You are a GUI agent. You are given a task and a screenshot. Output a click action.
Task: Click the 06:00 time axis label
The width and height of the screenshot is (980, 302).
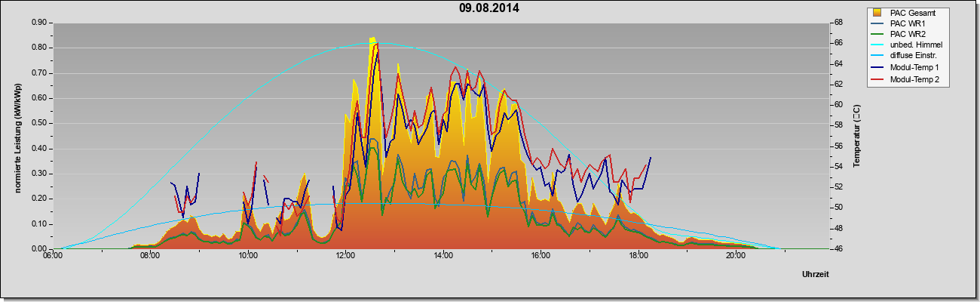53,257
